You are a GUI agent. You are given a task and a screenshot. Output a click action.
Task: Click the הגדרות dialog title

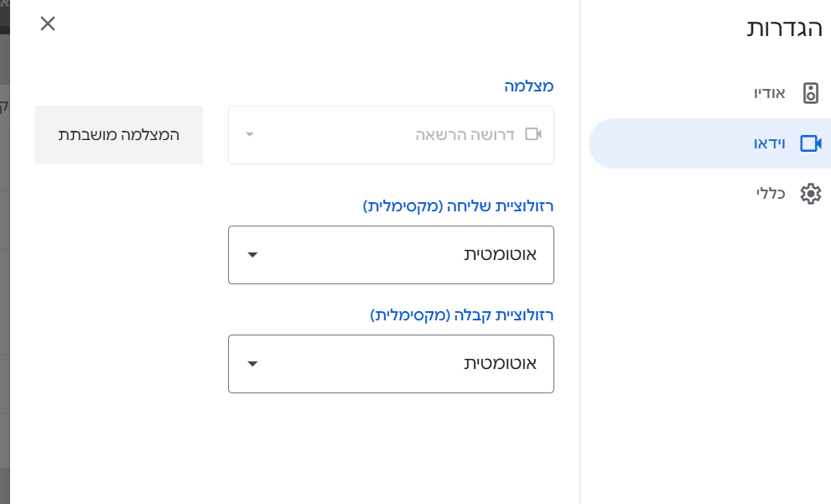pos(784,28)
